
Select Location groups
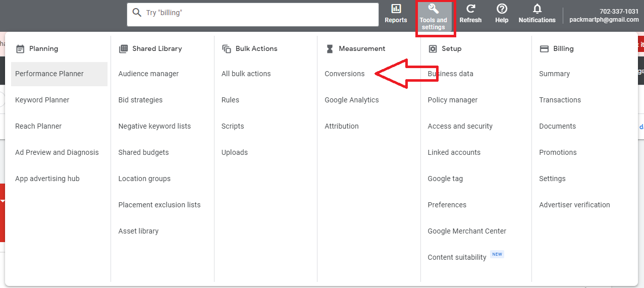(144, 179)
